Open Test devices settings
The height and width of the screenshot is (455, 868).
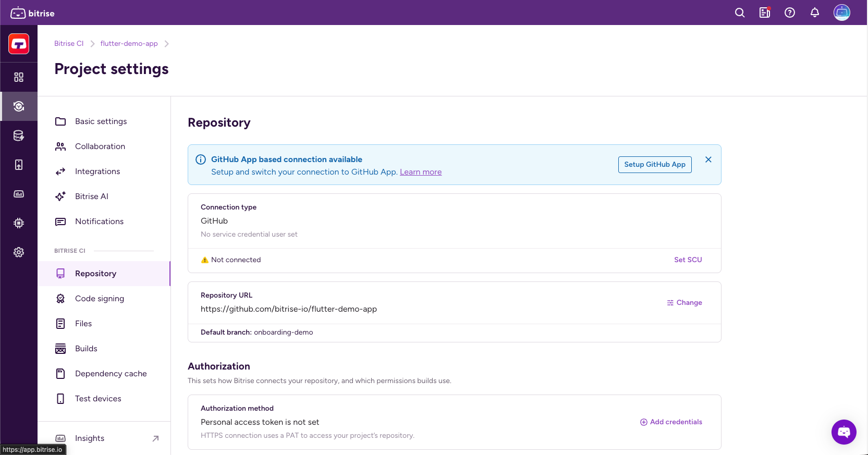click(x=104, y=399)
